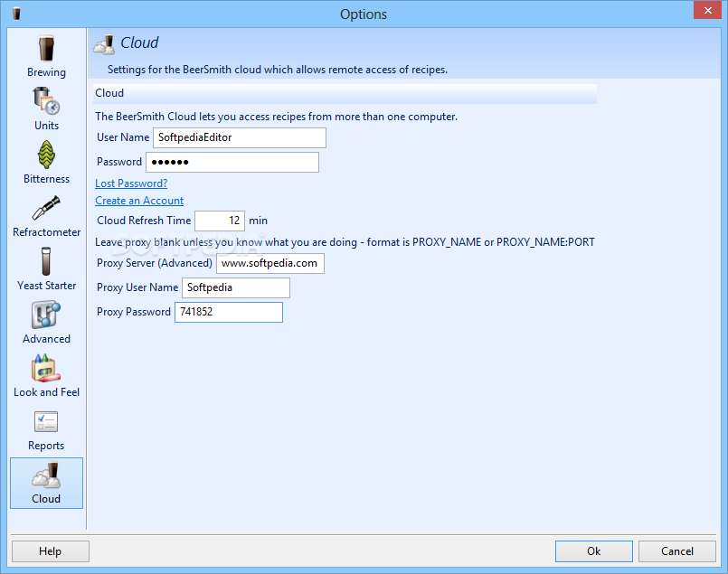Click the beer glass icon in title bar
Viewport: 728px width, 574px height.
(x=16, y=14)
